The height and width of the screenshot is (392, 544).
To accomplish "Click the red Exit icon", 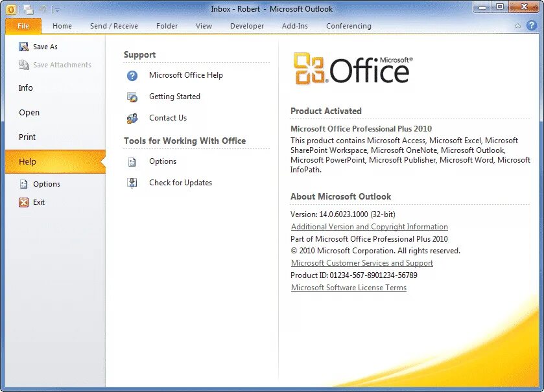I will click(x=23, y=202).
